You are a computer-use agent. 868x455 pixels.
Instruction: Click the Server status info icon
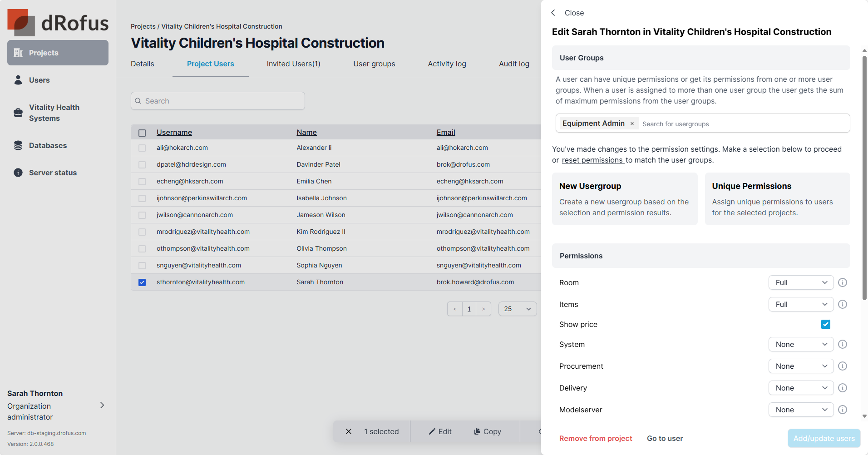click(18, 173)
